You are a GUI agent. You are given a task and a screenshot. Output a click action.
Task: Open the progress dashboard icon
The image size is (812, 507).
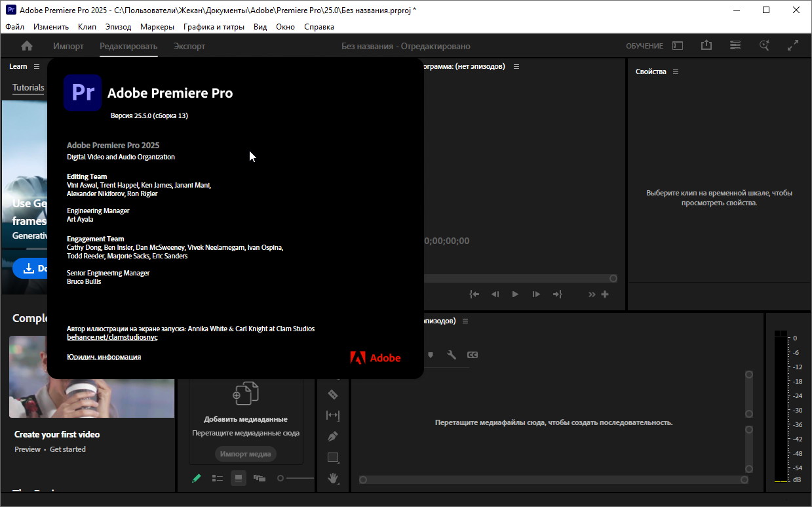click(735, 45)
